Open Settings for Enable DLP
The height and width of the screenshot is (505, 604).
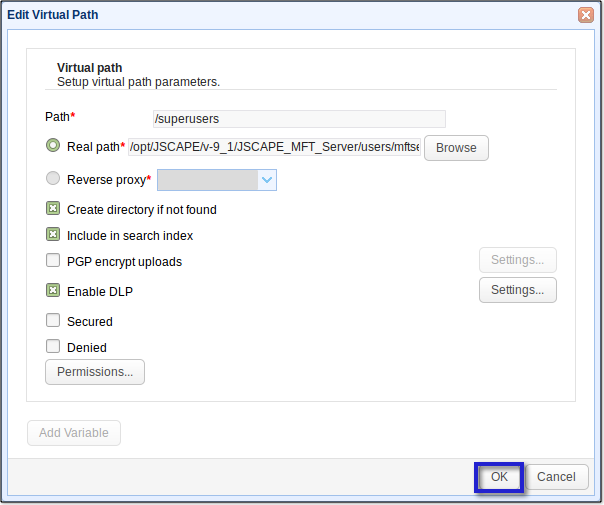point(517,290)
